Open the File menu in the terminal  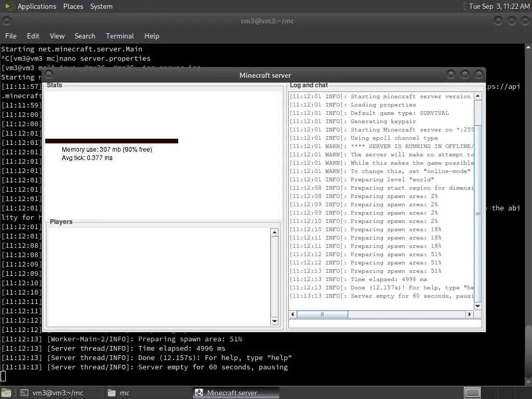click(11, 36)
